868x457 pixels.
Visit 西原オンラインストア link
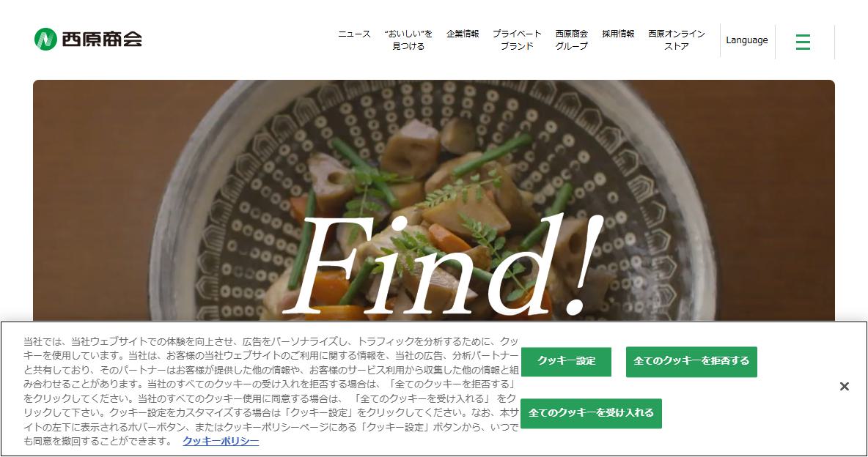click(677, 40)
